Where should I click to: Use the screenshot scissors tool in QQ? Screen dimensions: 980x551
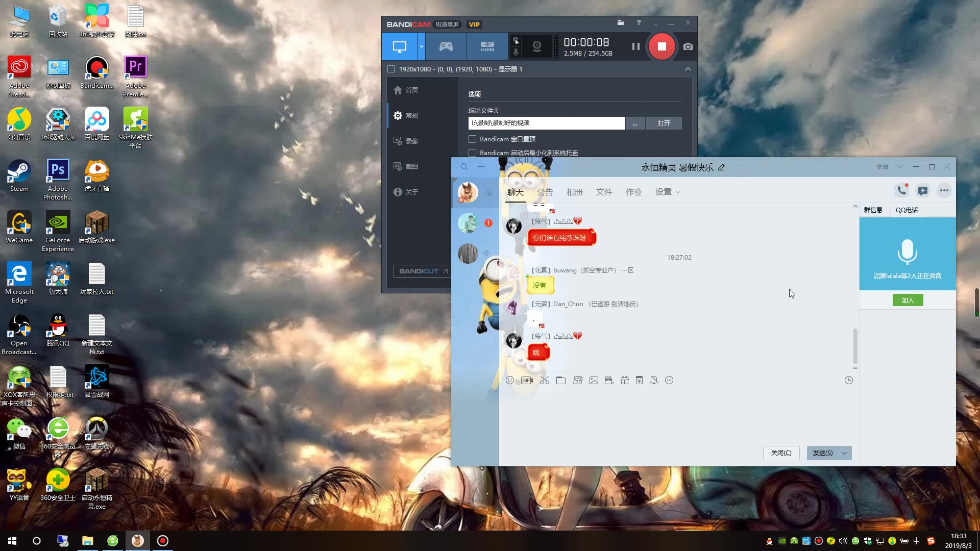545,380
